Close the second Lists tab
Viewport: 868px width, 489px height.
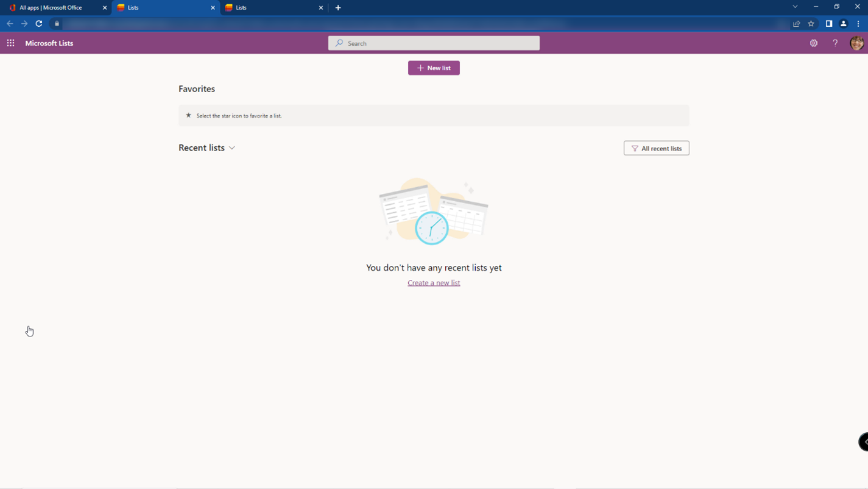point(321,8)
